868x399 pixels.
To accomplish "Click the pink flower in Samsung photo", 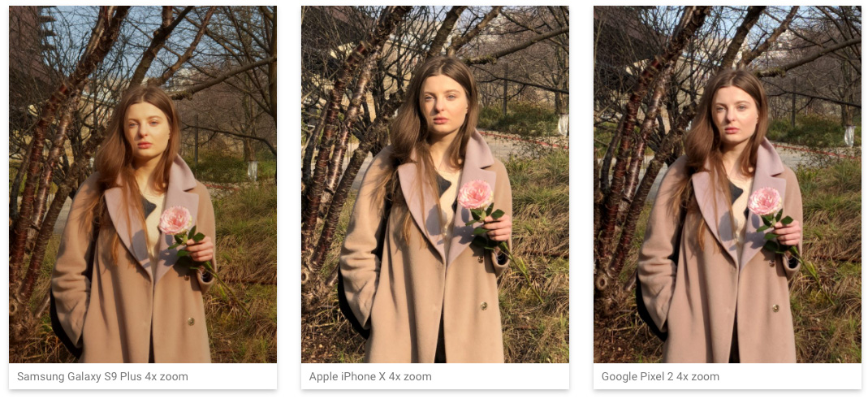I will [175, 220].
